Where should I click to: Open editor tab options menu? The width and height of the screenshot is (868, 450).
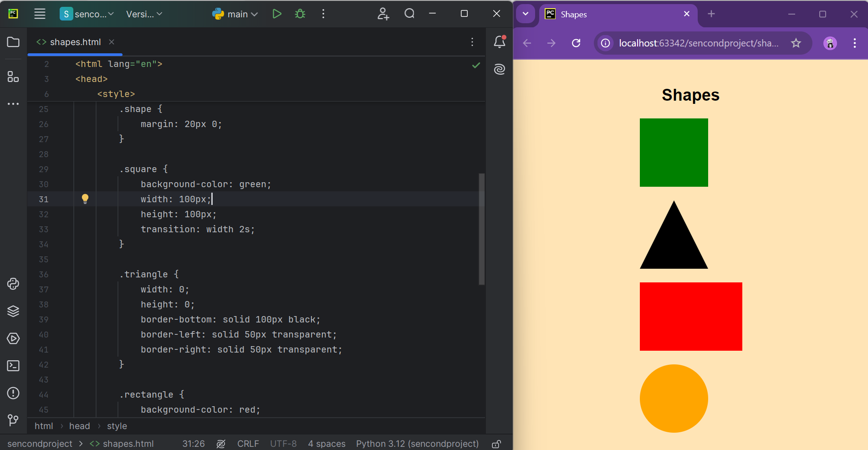coord(472,42)
